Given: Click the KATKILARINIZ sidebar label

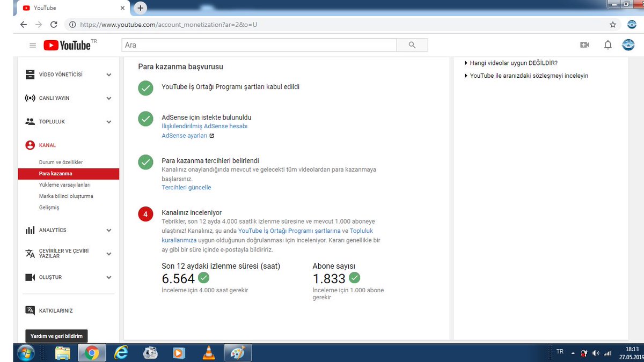Looking at the screenshot, I should pyautogui.click(x=56, y=311).
